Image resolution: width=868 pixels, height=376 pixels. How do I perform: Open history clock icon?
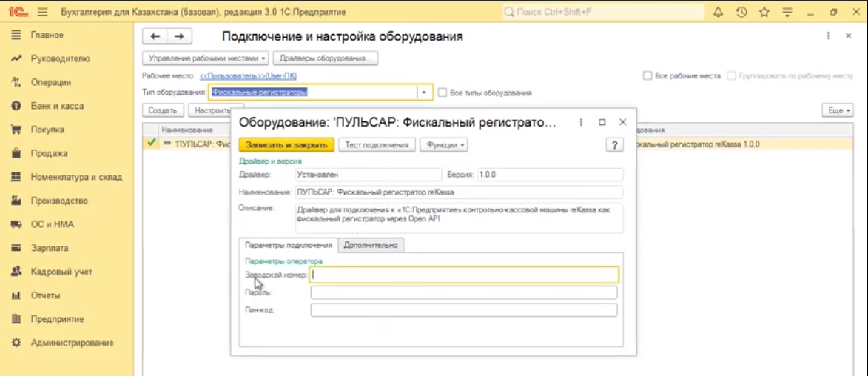point(741,12)
